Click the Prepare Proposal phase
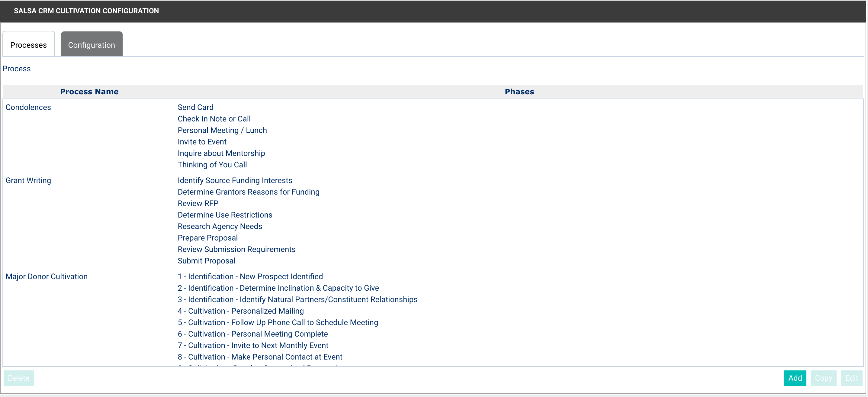This screenshot has height=397, width=868. click(207, 237)
